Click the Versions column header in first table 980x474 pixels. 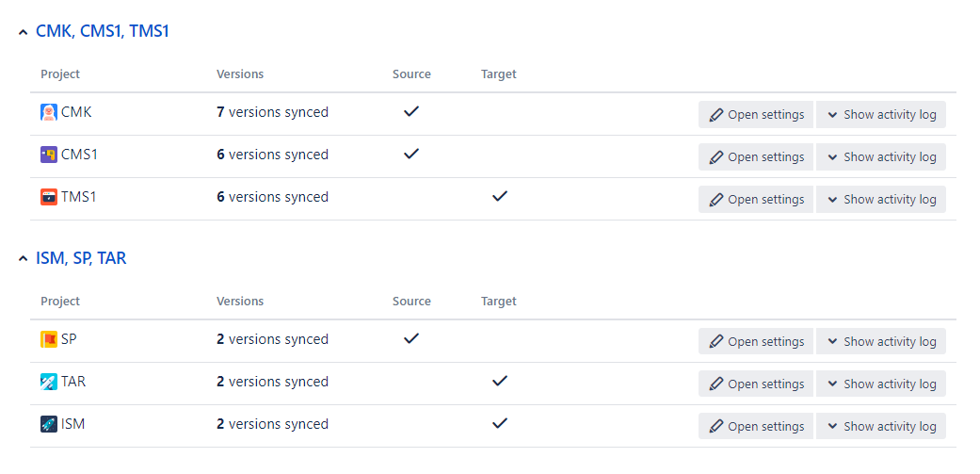click(240, 74)
